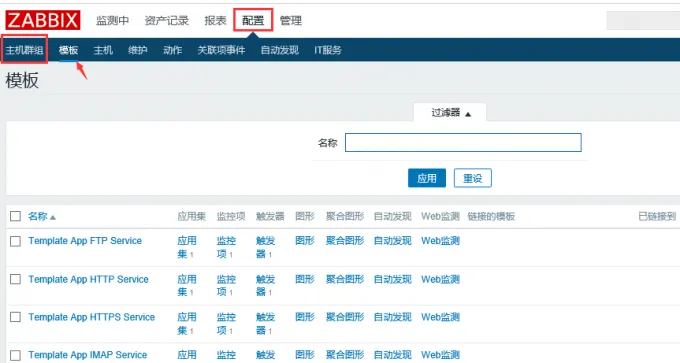Viewport: 680px width, 363px height.
Task: Click the 名称 filter input field
Action: (x=463, y=142)
